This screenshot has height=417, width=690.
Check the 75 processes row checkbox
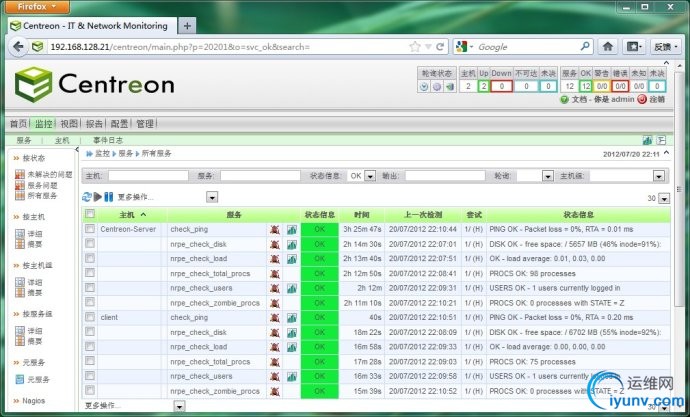tap(90, 361)
